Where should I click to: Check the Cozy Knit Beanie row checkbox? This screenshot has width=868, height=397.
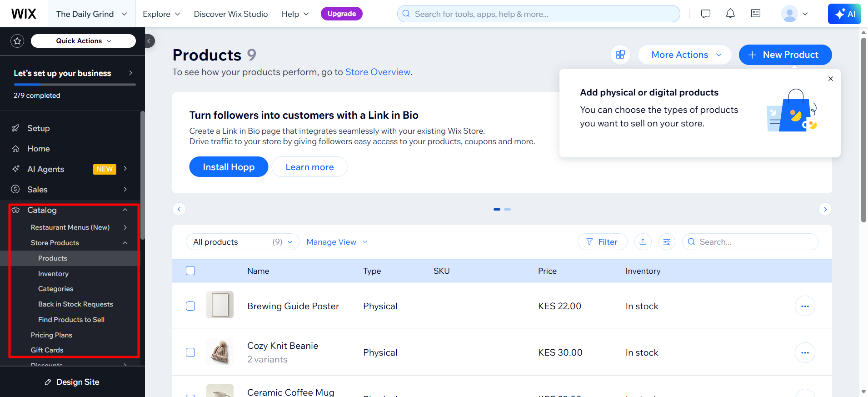[x=190, y=352]
